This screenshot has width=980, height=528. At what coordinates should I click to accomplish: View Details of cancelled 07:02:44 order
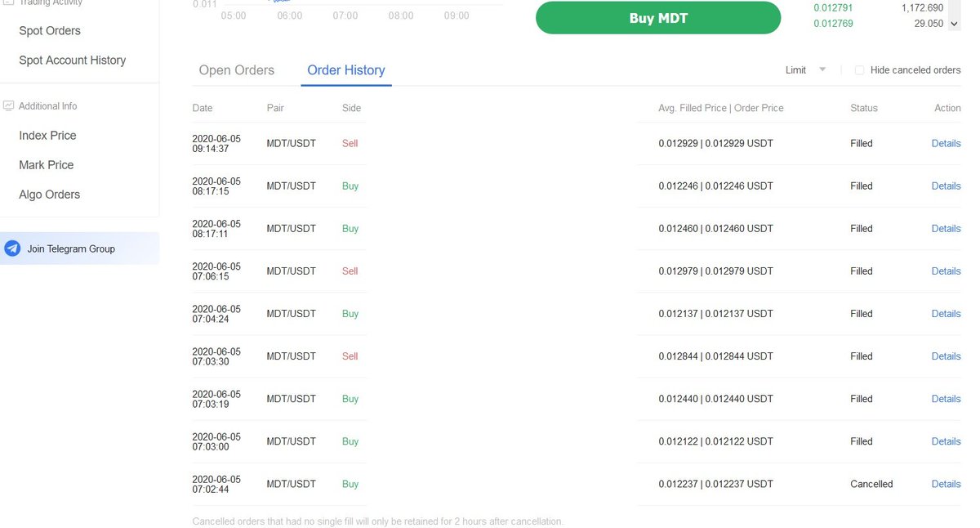click(x=946, y=484)
